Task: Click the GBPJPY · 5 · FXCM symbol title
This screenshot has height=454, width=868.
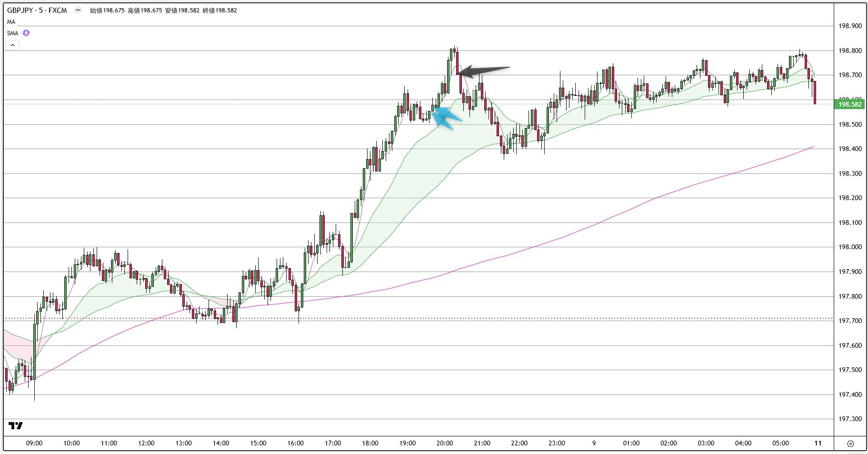Action: 37,10
